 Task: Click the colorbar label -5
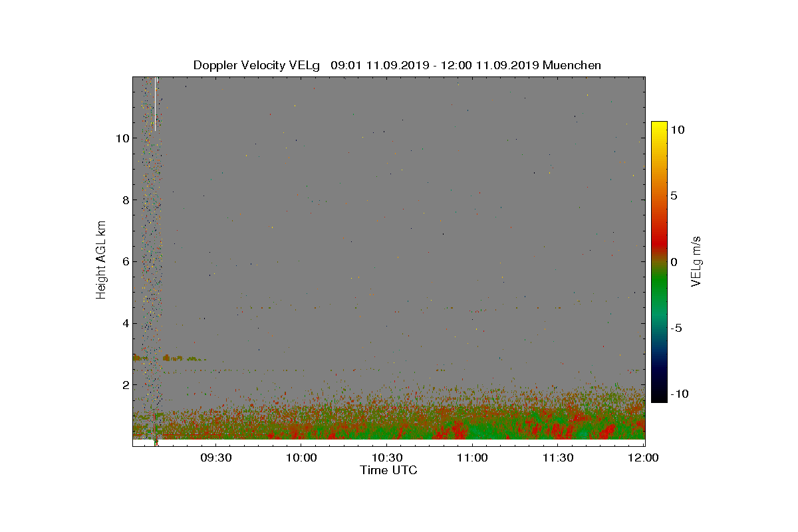click(x=676, y=328)
